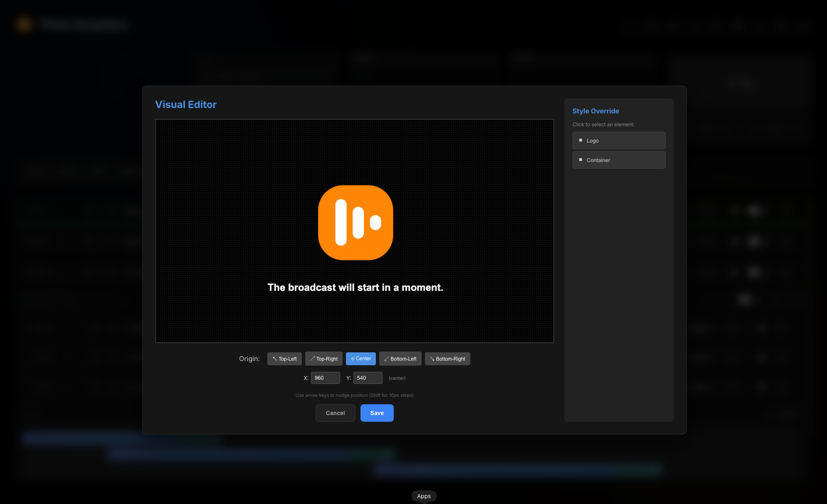The height and width of the screenshot is (504, 827).
Task: Click the broadcast message text on canvas
Action: click(355, 288)
